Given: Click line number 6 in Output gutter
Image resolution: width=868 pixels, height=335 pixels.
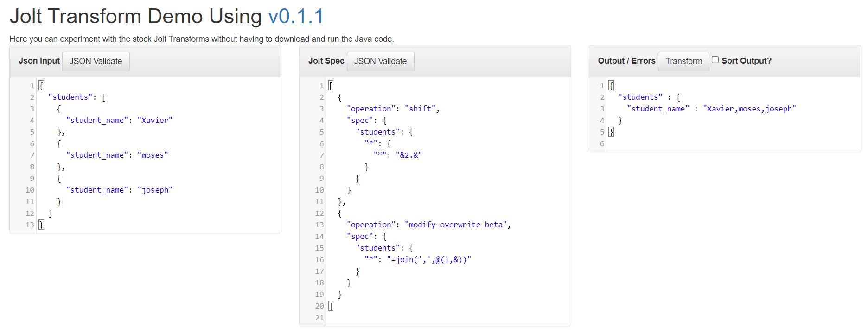Looking at the screenshot, I should tap(602, 143).
